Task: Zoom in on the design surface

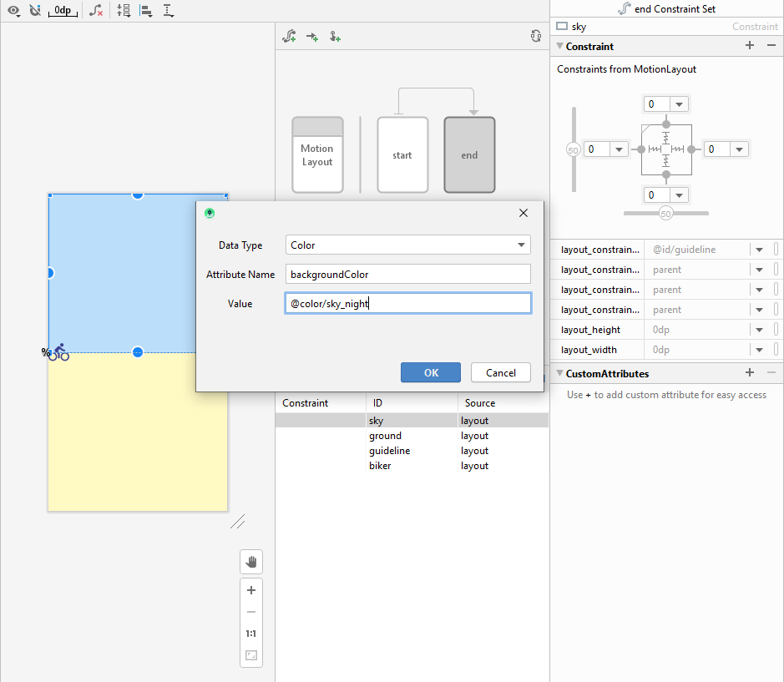Action: [250, 590]
